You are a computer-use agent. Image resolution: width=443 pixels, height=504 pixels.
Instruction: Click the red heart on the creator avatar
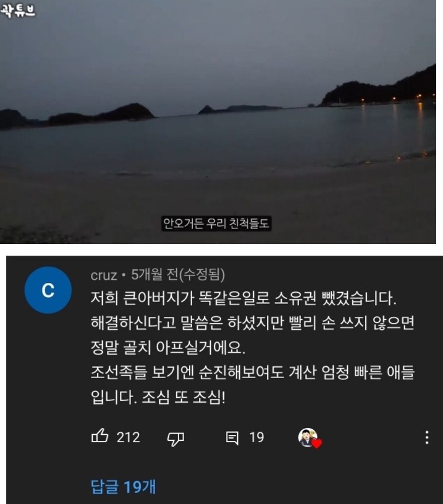pyautogui.click(x=317, y=443)
